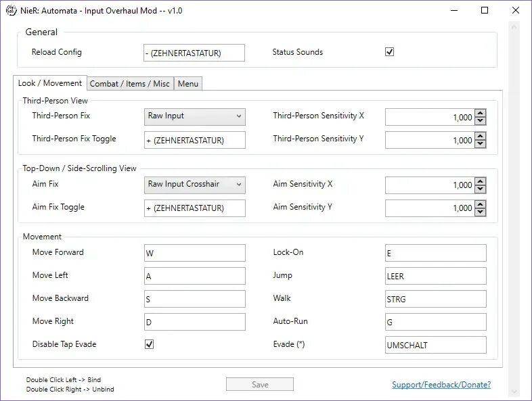Toggle the Status Sounds checkbox
The height and width of the screenshot is (401, 532).
pyautogui.click(x=390, y=52)
